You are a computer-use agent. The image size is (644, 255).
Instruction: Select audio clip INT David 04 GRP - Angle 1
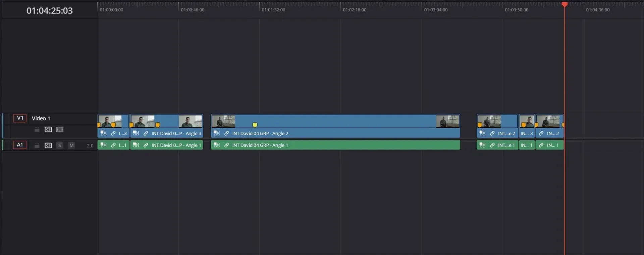(335, 145)
